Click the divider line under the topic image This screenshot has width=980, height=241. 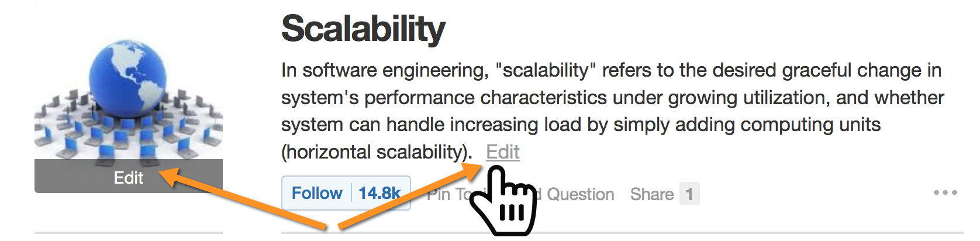coord(129,233)
